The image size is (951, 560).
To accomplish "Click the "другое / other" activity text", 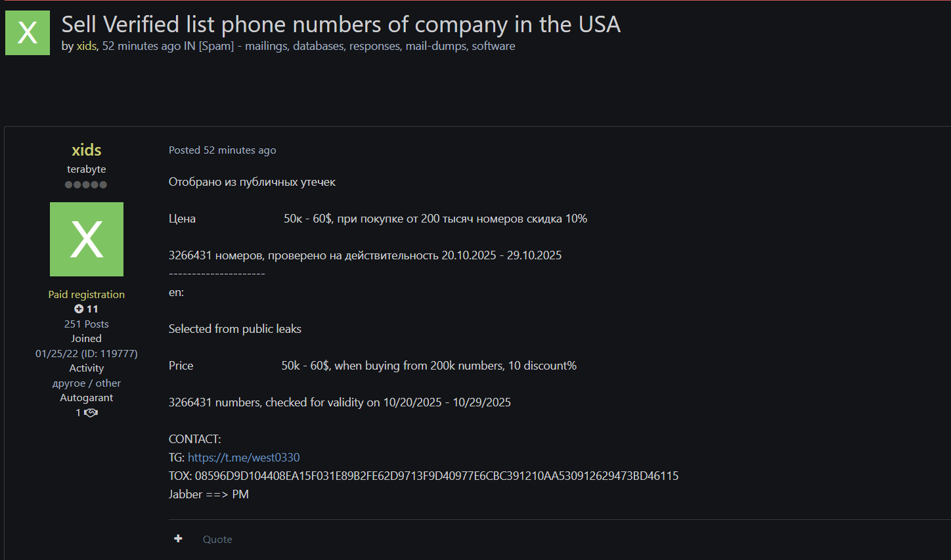I will point(87,383).
